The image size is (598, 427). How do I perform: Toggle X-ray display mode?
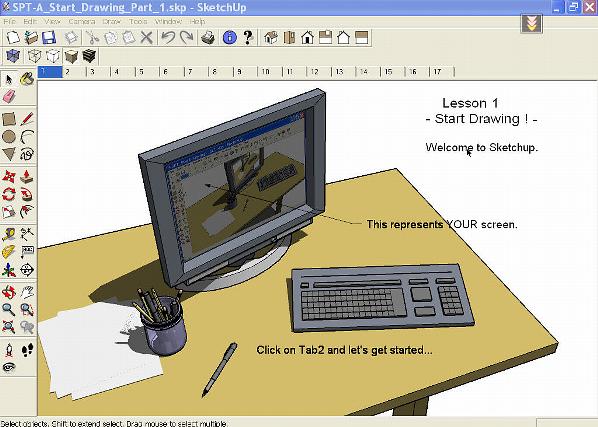tap(13, 56)
